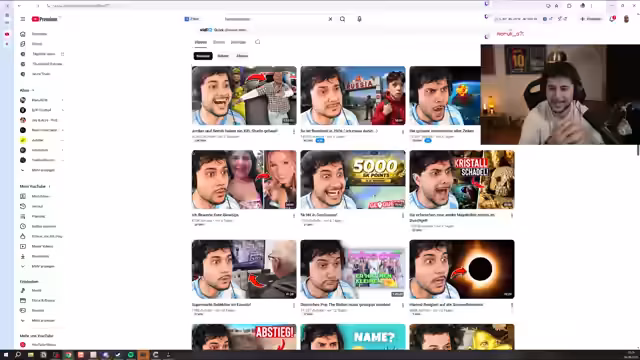This screenshot has height=360, width=640.
Task: Clear the search box with the X
Action: pos(330,19)
